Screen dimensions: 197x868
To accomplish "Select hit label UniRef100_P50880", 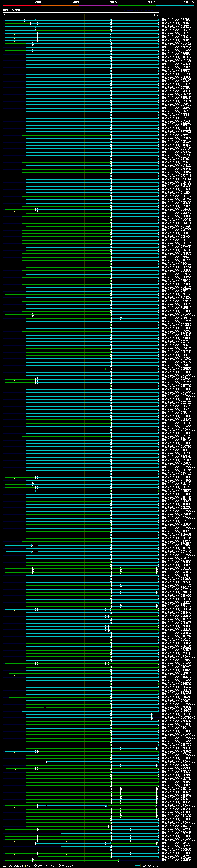I will (177, 626).
